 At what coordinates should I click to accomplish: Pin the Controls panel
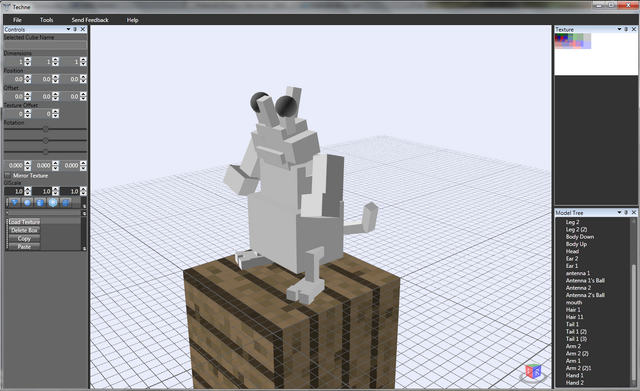[75, 29]
